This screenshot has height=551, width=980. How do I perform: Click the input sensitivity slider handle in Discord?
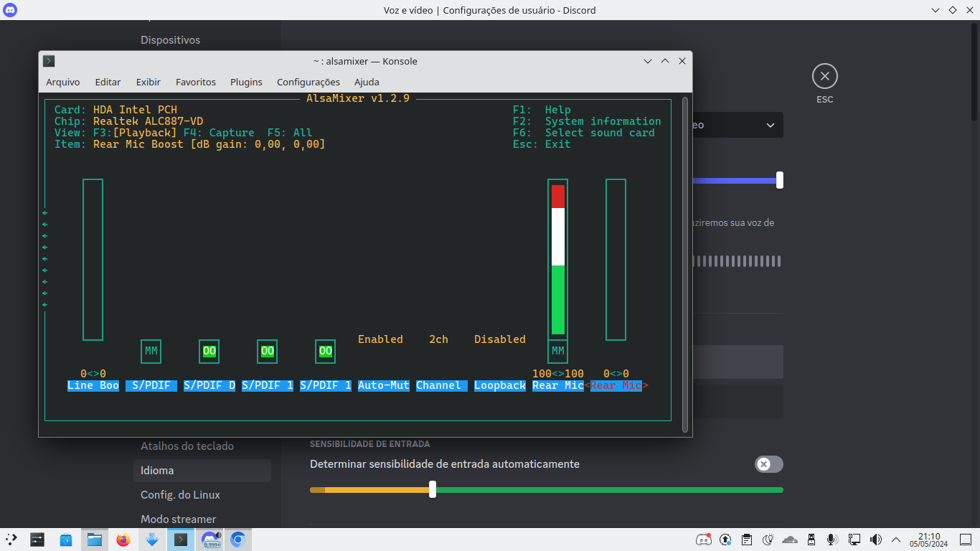[x=433, y=489]
